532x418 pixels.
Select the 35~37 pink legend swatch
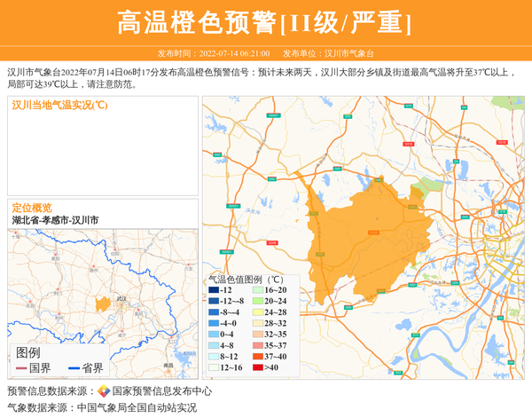pos(258,345)
